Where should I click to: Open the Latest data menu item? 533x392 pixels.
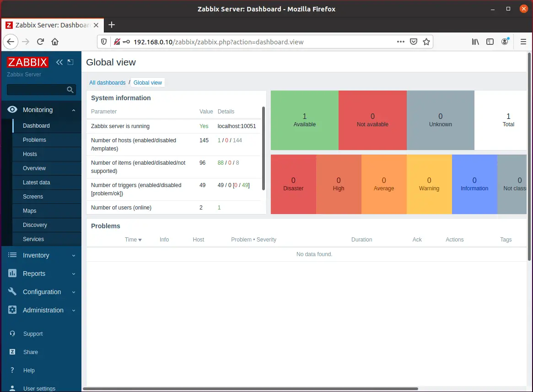point(47,182)
